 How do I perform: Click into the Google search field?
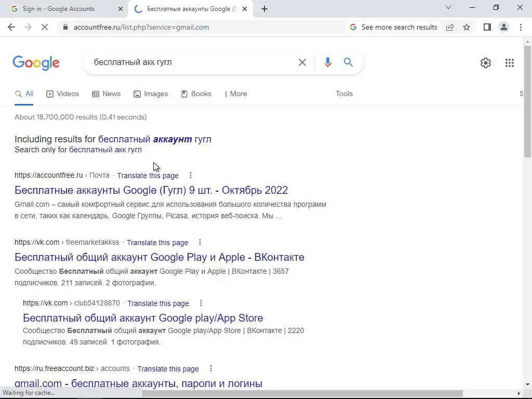click(x=193, y=62)
